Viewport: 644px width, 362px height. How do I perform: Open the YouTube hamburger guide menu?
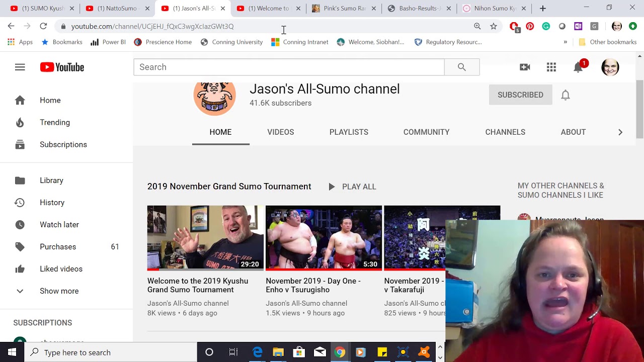(x=20, y=67)
